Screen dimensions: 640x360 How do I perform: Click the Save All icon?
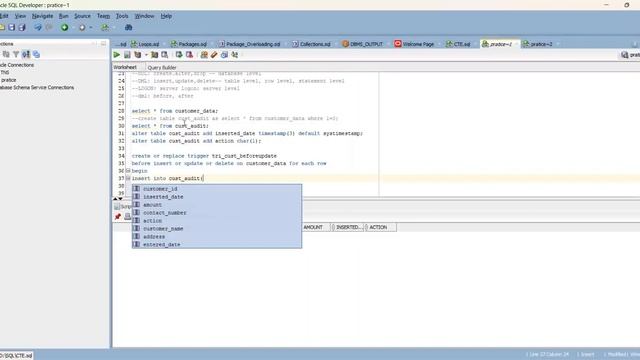tap(22, 27)
